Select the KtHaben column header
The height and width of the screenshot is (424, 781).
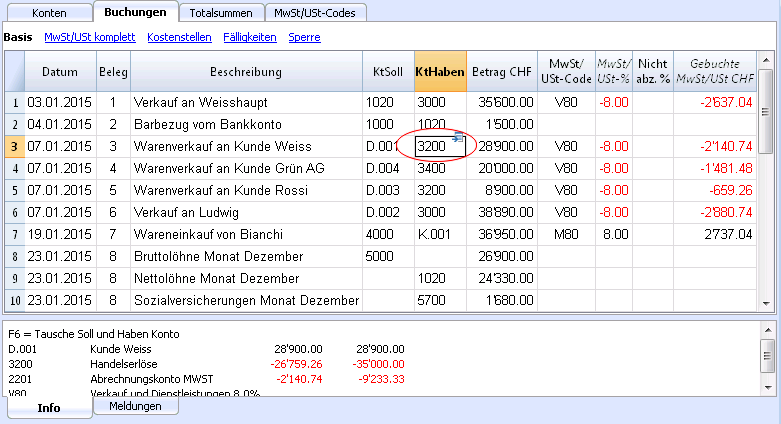point(440,71)
